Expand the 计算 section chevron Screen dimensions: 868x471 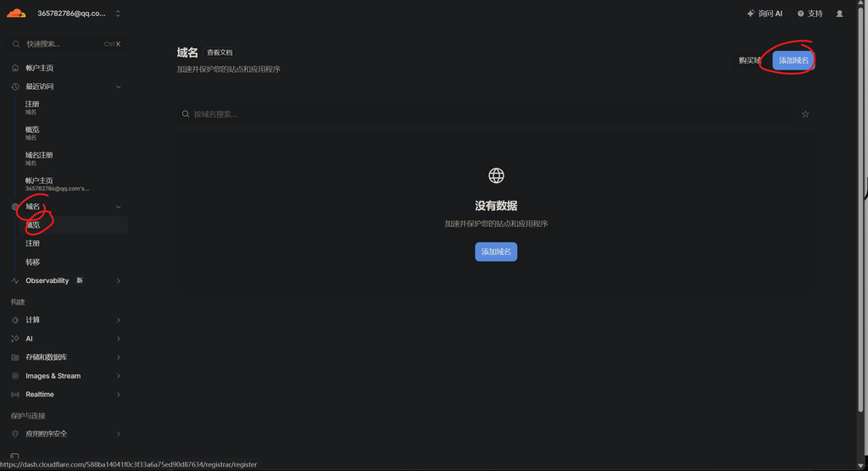118,320
